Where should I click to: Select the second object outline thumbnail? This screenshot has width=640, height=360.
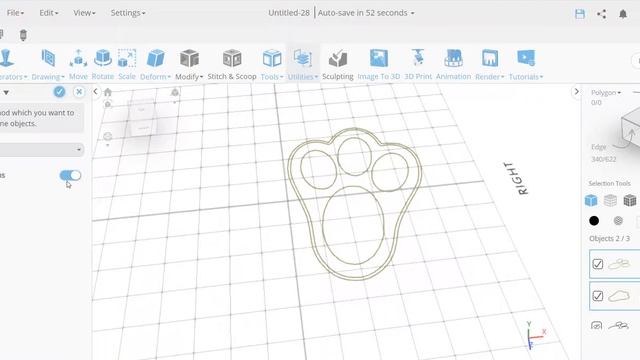pyautogui.click(x=619, y=296)
